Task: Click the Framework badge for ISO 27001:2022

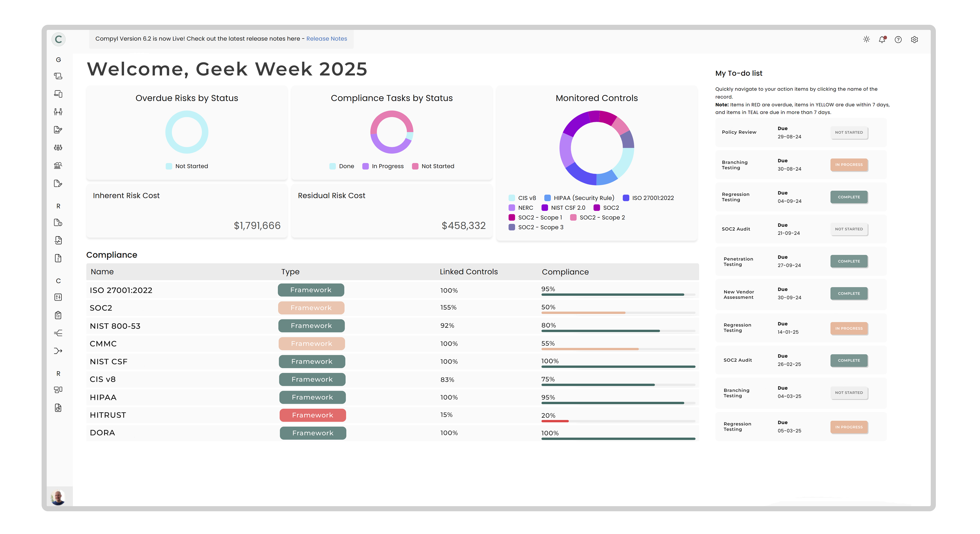Action: (x=311, y=290)
